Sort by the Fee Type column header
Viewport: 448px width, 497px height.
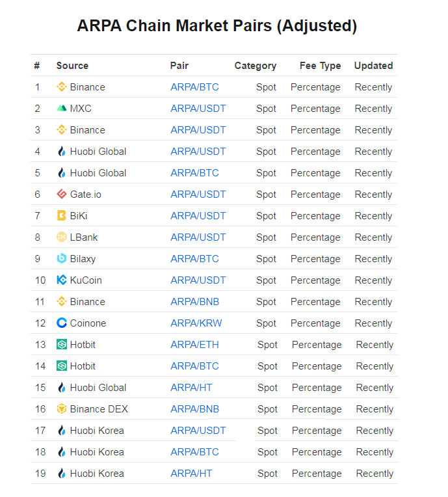click(321, 66)
